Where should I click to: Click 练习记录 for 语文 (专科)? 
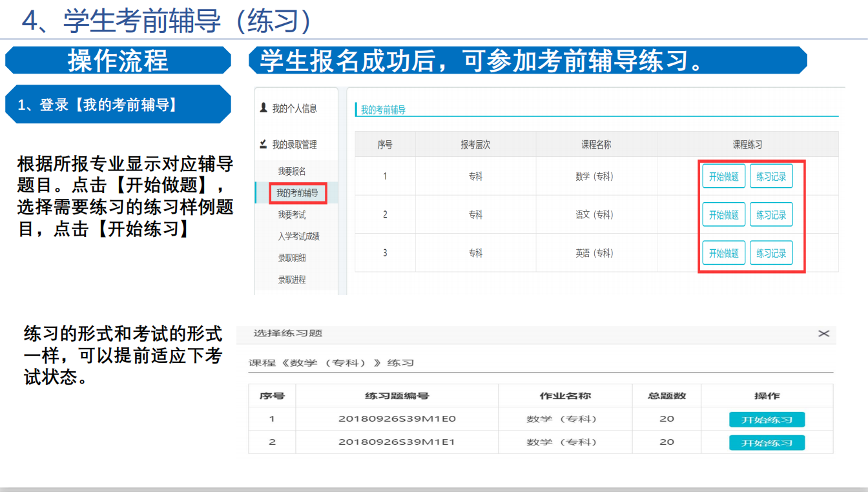coord(771,214)
